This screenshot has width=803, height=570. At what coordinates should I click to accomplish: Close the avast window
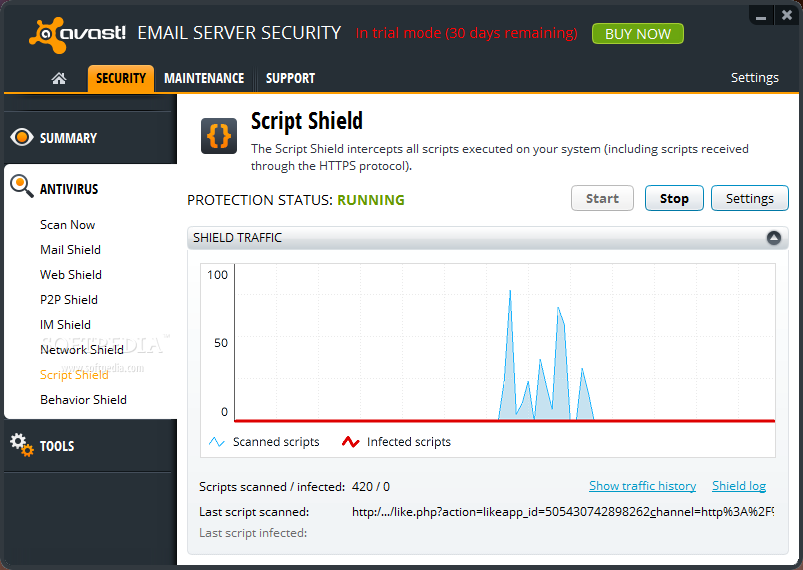click(x=787, y=15)
